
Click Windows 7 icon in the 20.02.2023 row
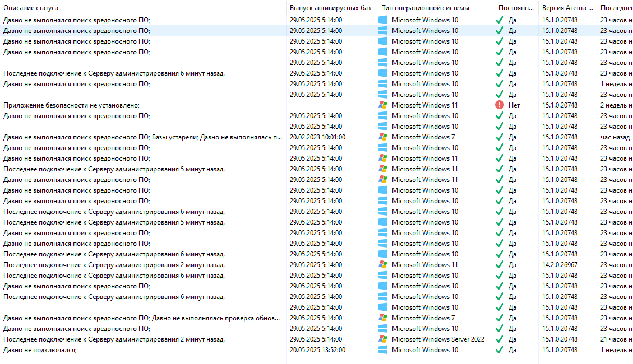click(383, 137)
